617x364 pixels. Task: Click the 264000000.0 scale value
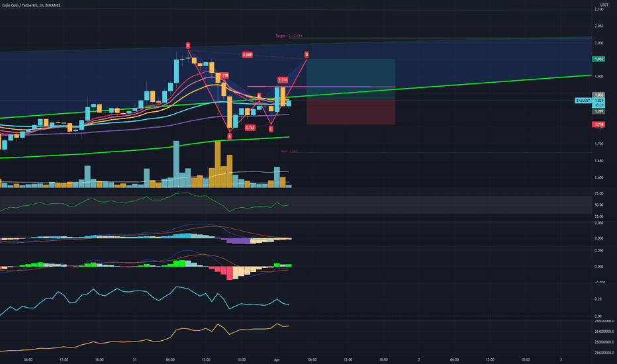[604, 332]
